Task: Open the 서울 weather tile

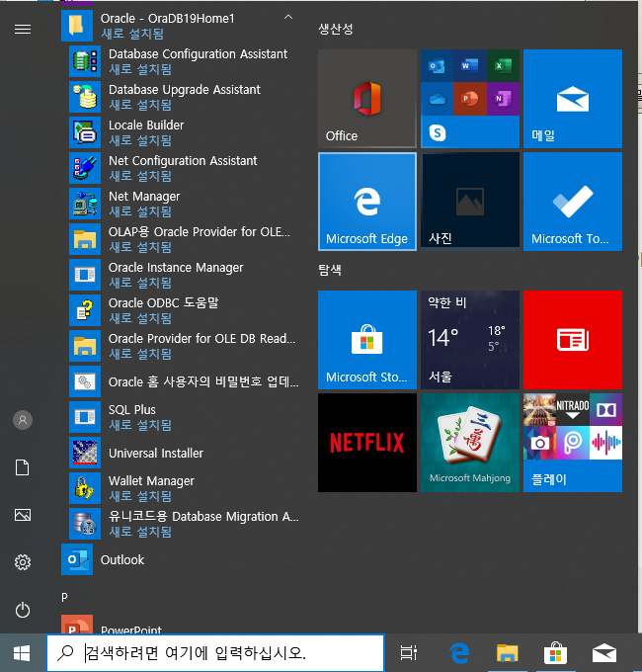Action: click(x=470, y=340)
